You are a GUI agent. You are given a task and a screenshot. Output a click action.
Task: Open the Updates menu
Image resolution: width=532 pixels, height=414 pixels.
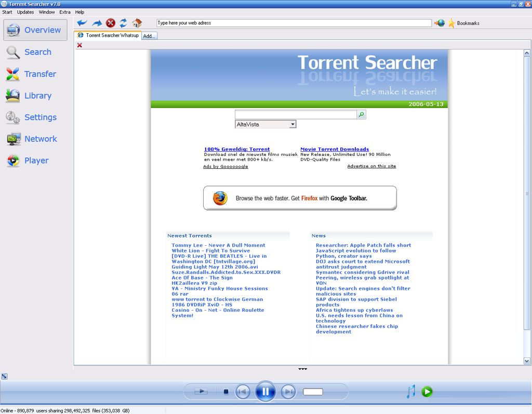(25, 12)
